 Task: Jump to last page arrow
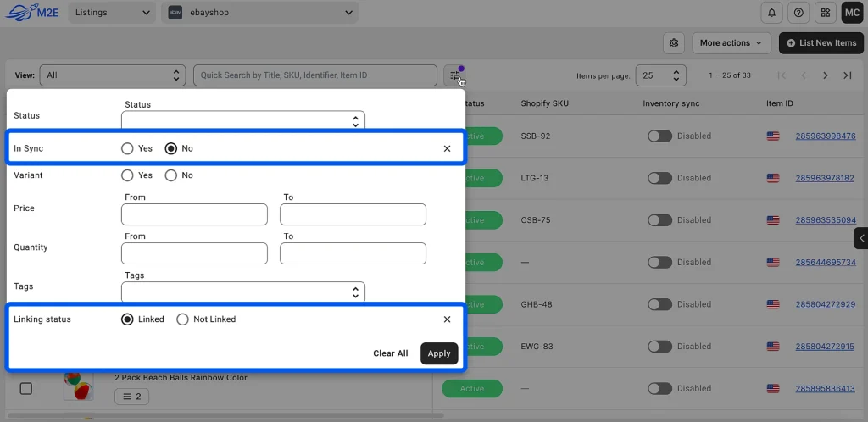847,75
